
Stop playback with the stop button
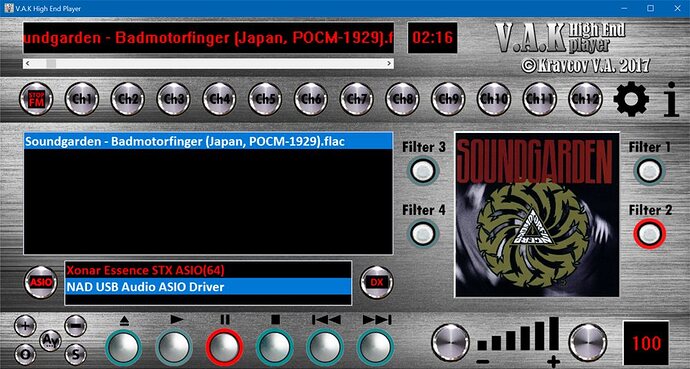click(275, 347)
